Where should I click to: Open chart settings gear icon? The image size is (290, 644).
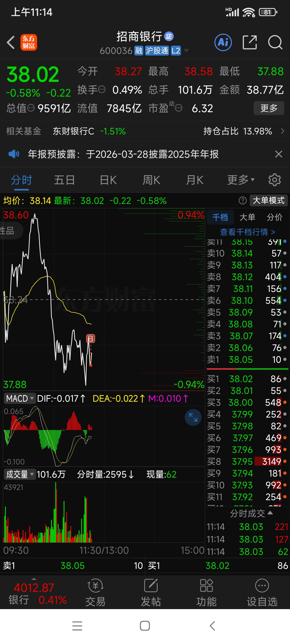coord(274,180)
